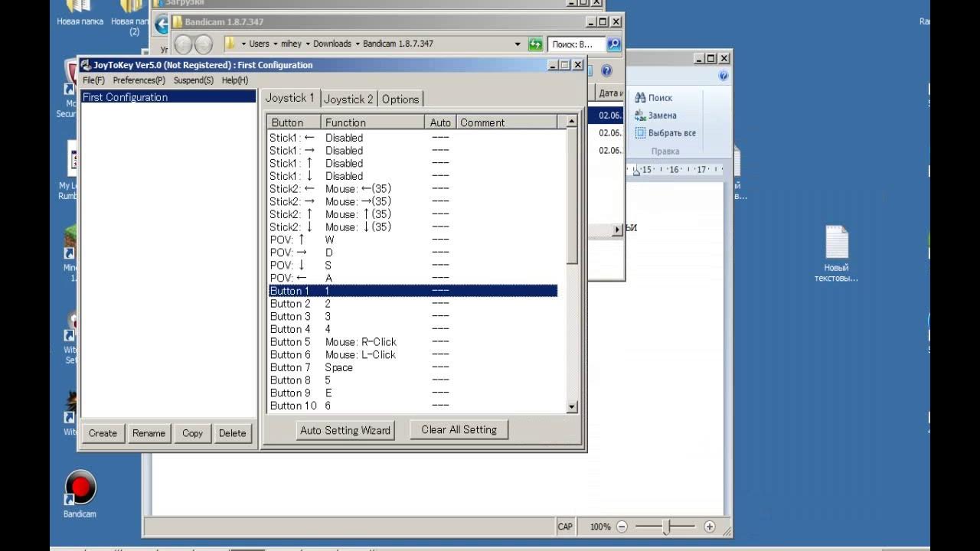The height and width of the screenshot is (551, 980).
Task: Click the Rename button
Action: pyautogui.click(x=149, y=433)
